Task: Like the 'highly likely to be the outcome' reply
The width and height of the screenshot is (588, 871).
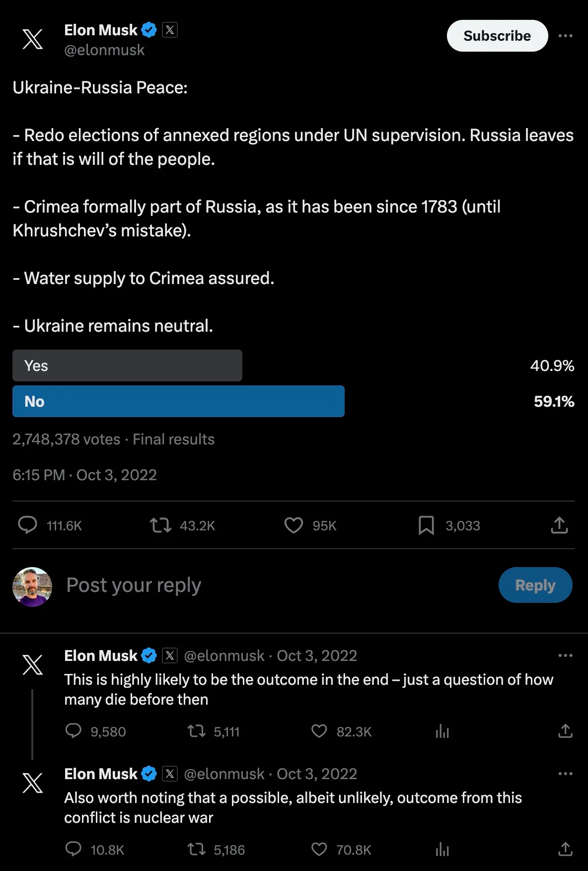Action: pyautogui.click(x=319, y=731)
